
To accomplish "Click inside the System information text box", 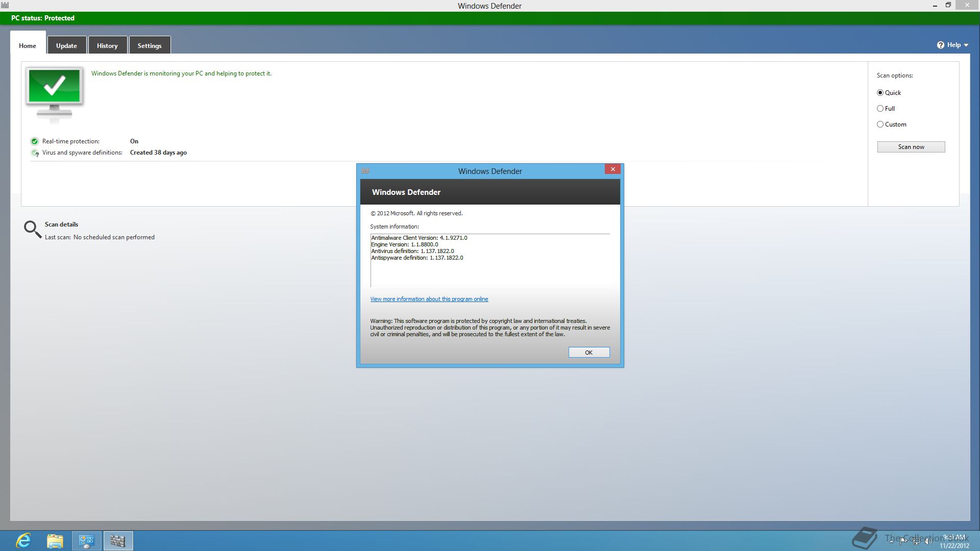I will tap(490, 261).
